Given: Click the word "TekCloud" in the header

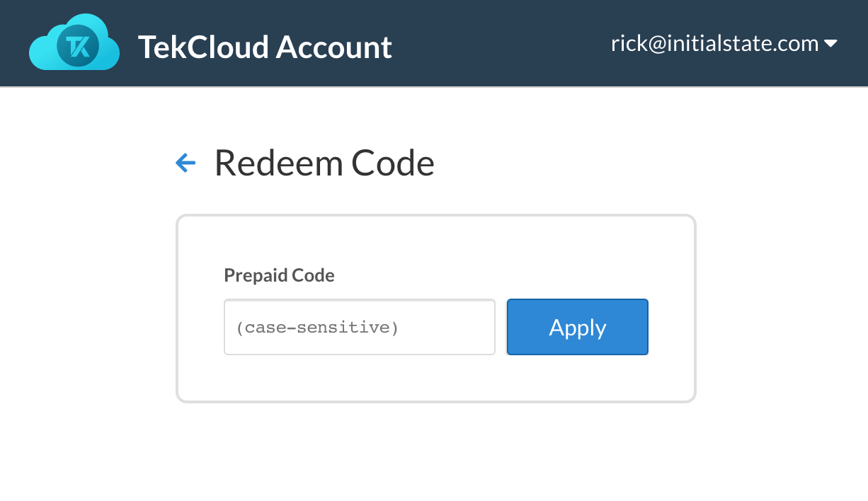Looking at the screenshot, I should pos(203,47).
